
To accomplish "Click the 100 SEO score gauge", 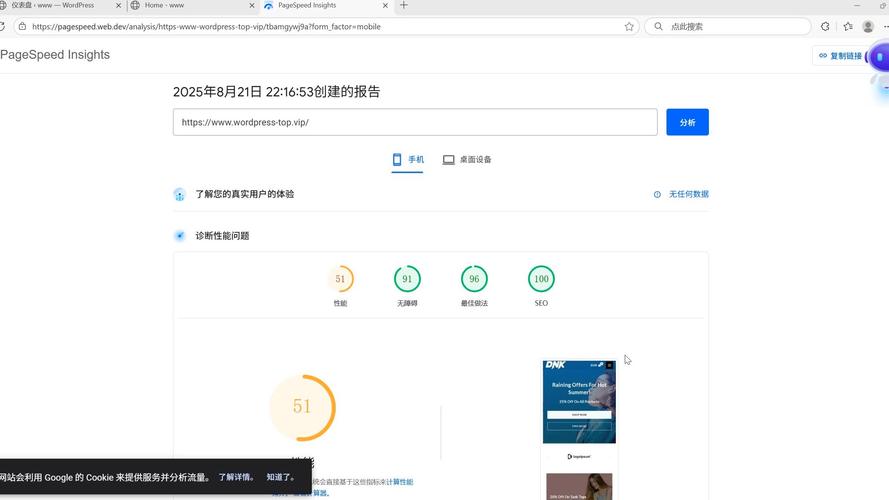I will (541, 279).
